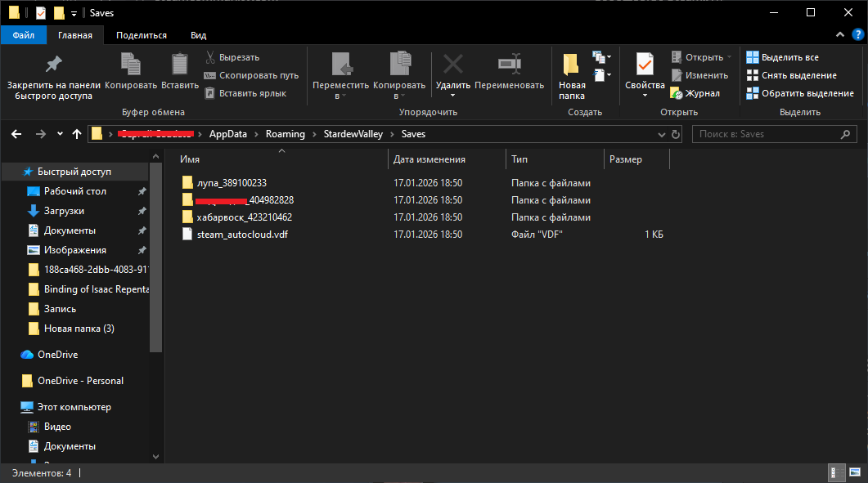Select the хабарвоск_423210462 folder

pyautogui.click(x=237, y=217)
